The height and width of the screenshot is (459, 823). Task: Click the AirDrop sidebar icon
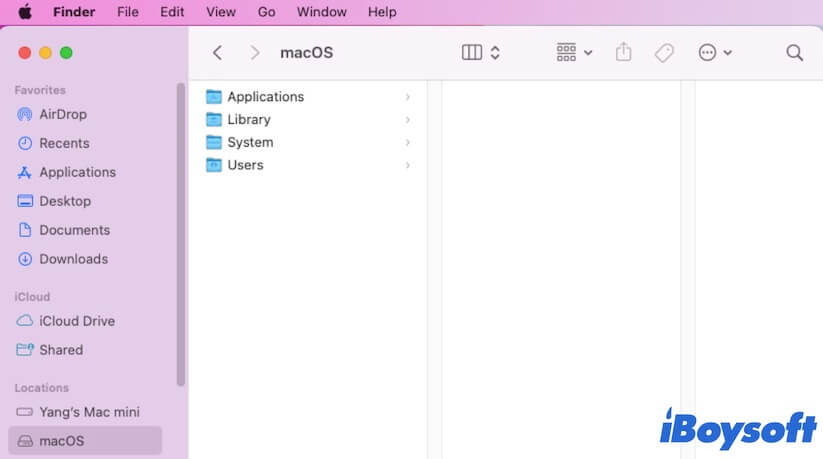[25, 114]
